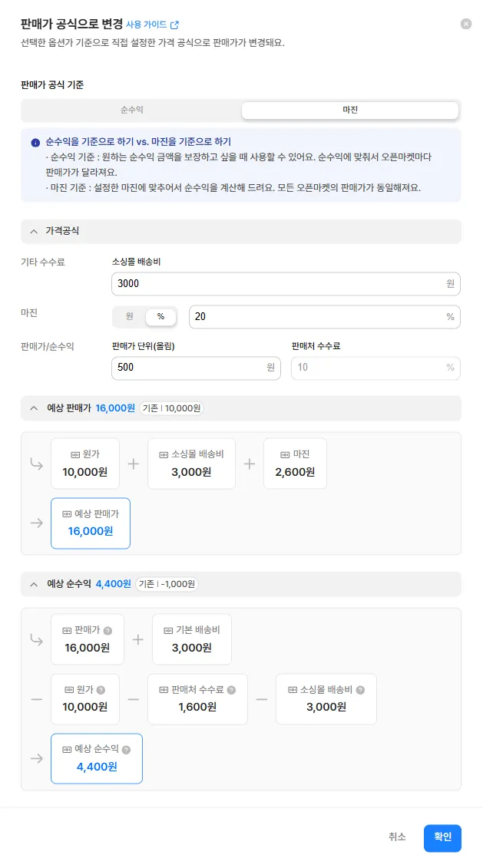Click the 소싱몰 배송비 input field
483x868 pixels.
[x=286, y=283]
